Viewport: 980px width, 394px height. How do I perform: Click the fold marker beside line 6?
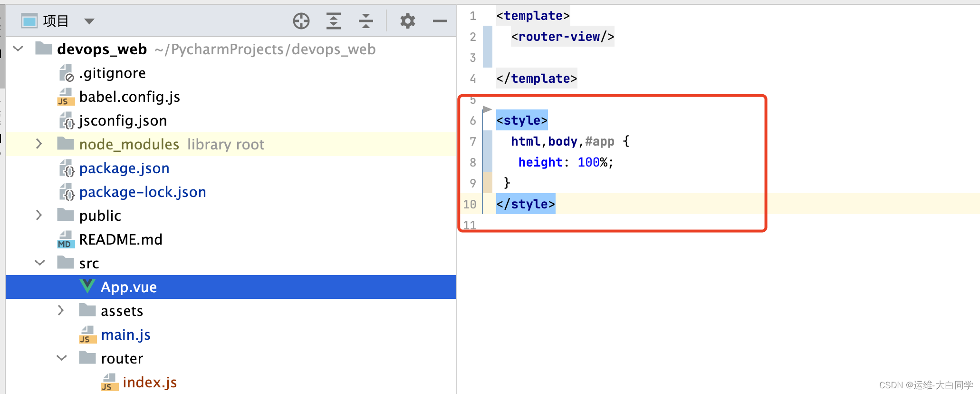click(487, 110)
